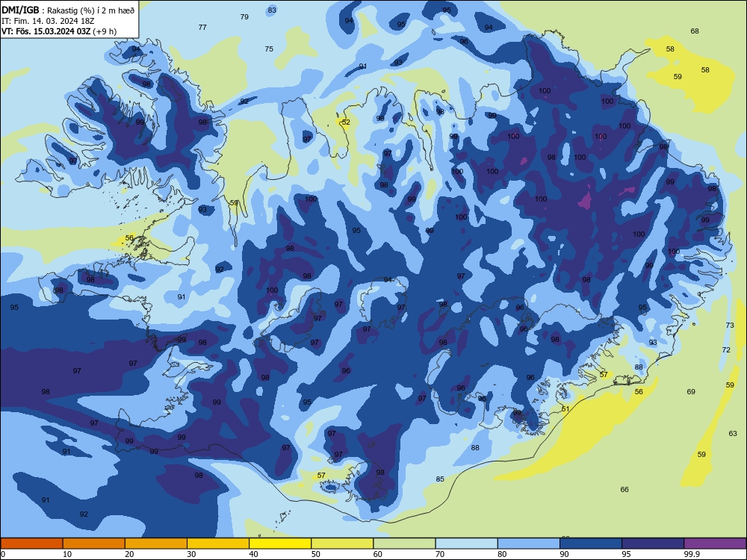Viewport: 747px width, 560px height.
Task: Click the map value '79' near top
Action: point(244,16)
